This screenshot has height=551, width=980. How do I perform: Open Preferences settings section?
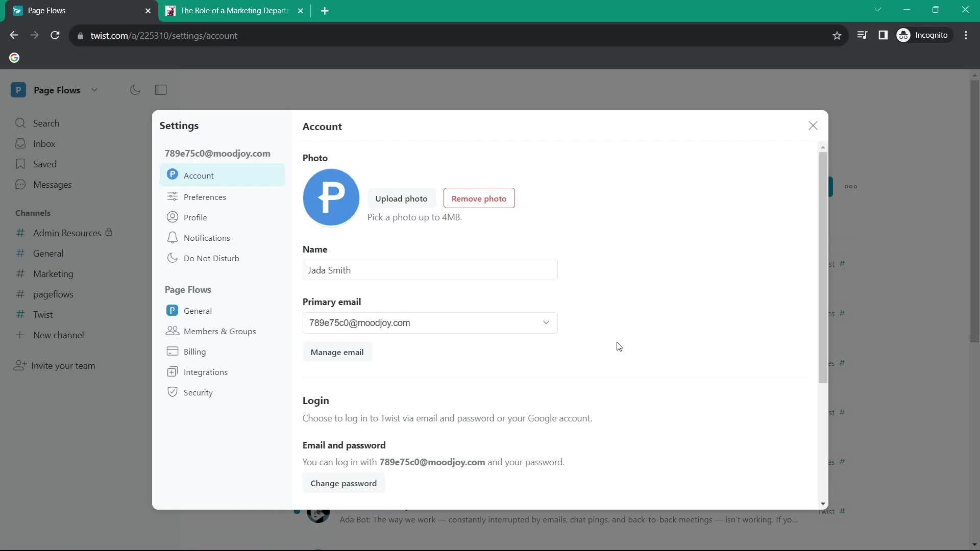(222, 197)
